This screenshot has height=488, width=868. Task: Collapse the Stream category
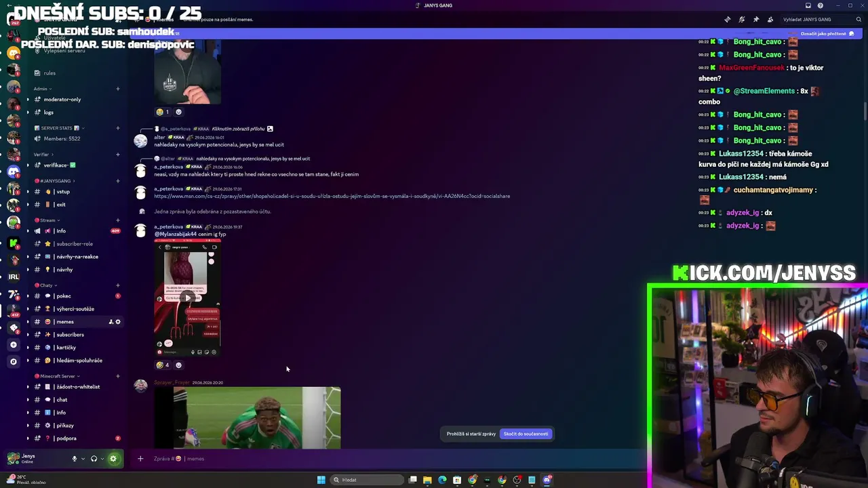[47, 220]
